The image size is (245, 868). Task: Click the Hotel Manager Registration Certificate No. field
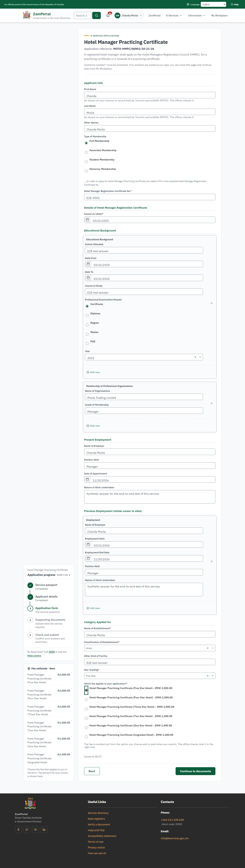tap(150, 197)
